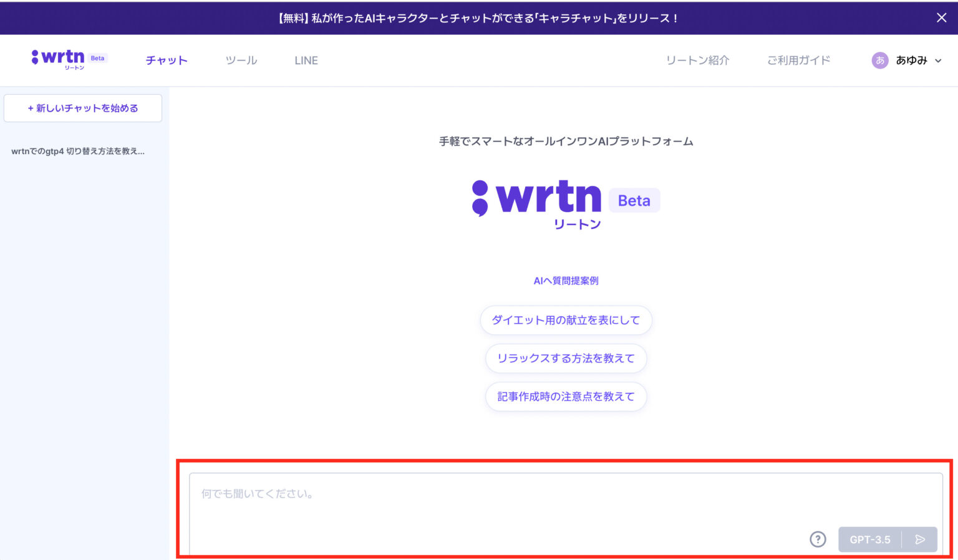This screenshot has width=958, height=560.
Task: Click the send message paper-plane icon
Action: pos(921,539)
